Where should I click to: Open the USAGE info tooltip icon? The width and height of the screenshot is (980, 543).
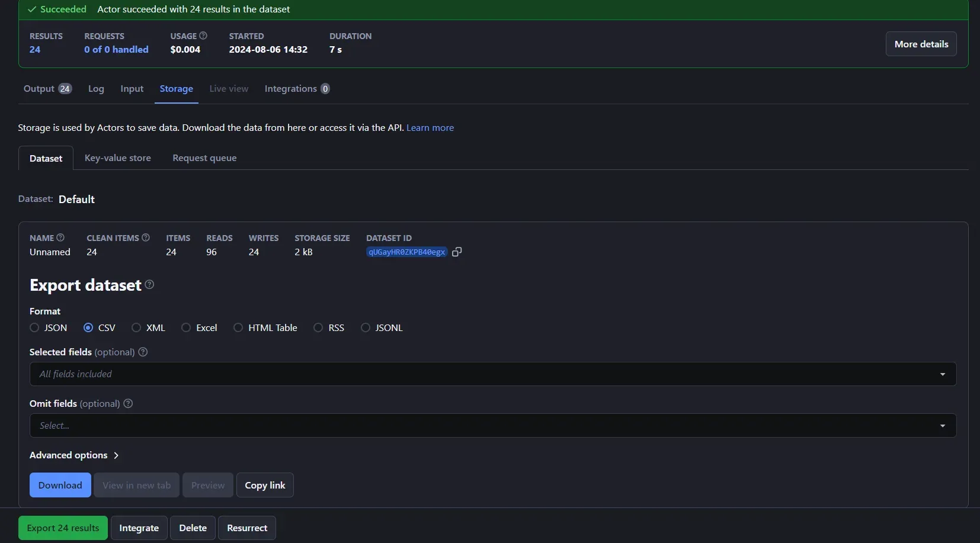tap(203, 36)
